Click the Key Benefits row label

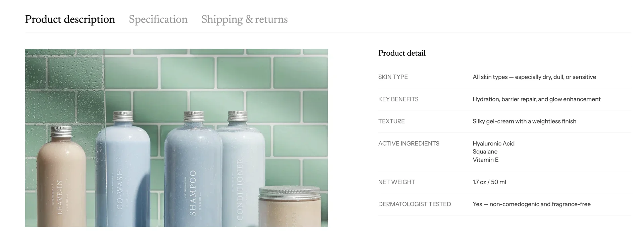click(x=398, y=99)
